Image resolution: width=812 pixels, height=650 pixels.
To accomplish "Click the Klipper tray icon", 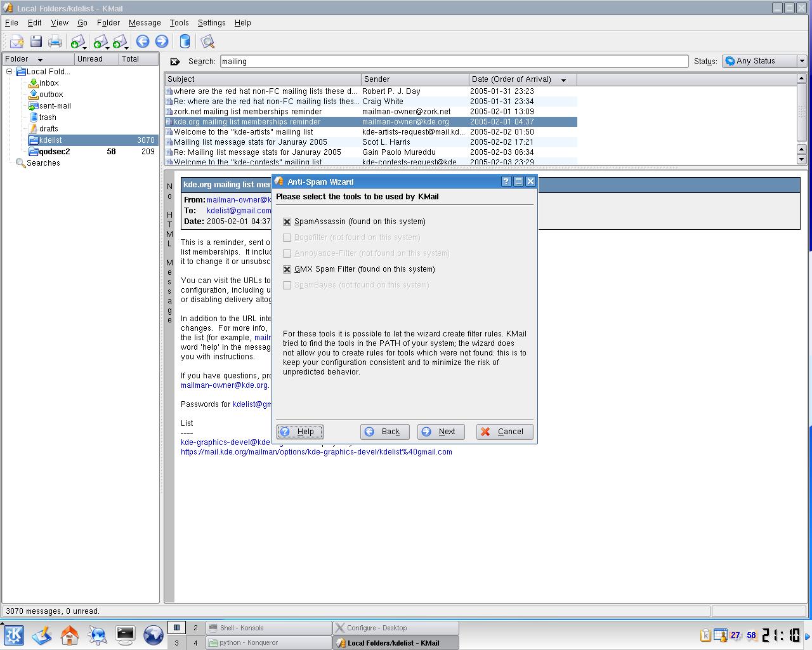I will [x=705, y=635].
